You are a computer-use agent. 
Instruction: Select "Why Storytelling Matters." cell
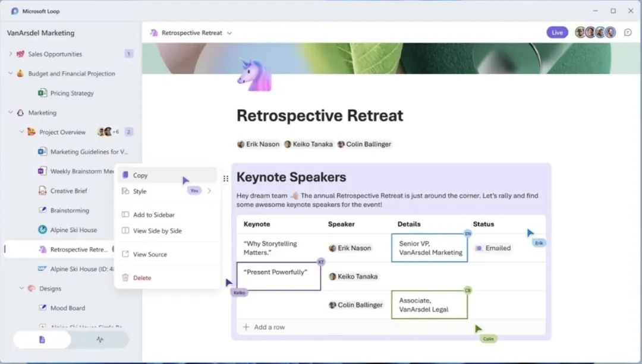pos(278,248)
